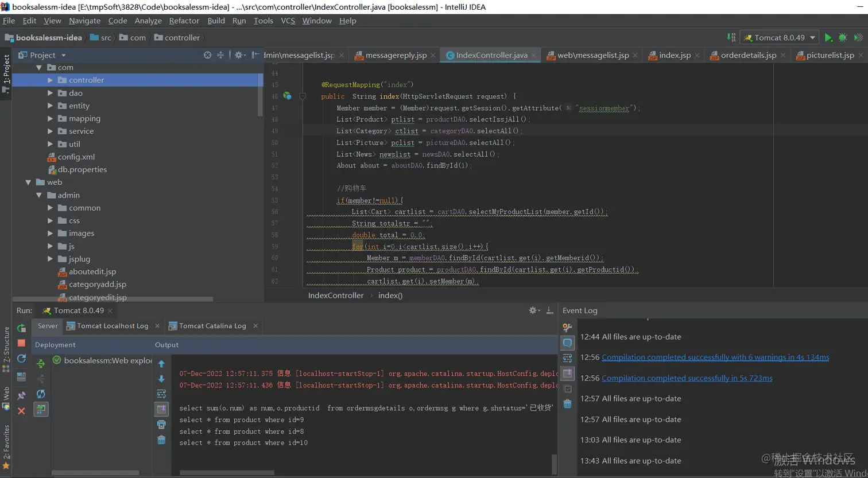The image size is (868, 478).
Task: Open the compilation completed in 5s 723ms link
Action: (x=687, y=378)
